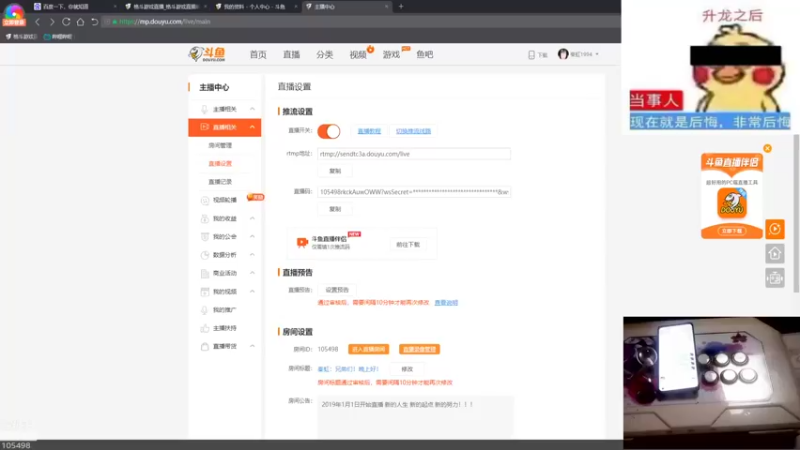Image resolution: width=800 pixels, height=450 pixels.
Task: Open the 游戏 nav item
Action: (391, 55)
